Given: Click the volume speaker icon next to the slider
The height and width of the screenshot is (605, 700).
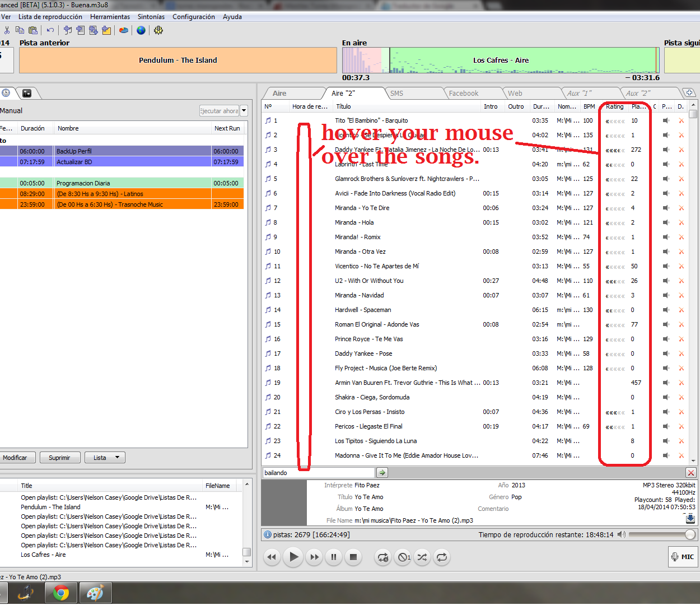Looking at the screenshot, I should pos(622,534).
